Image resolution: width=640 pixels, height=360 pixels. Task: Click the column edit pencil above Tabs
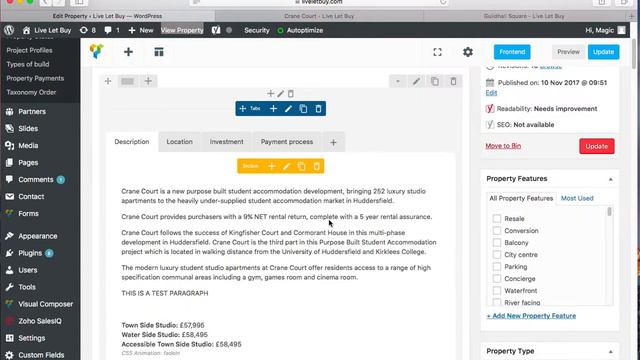280,94
